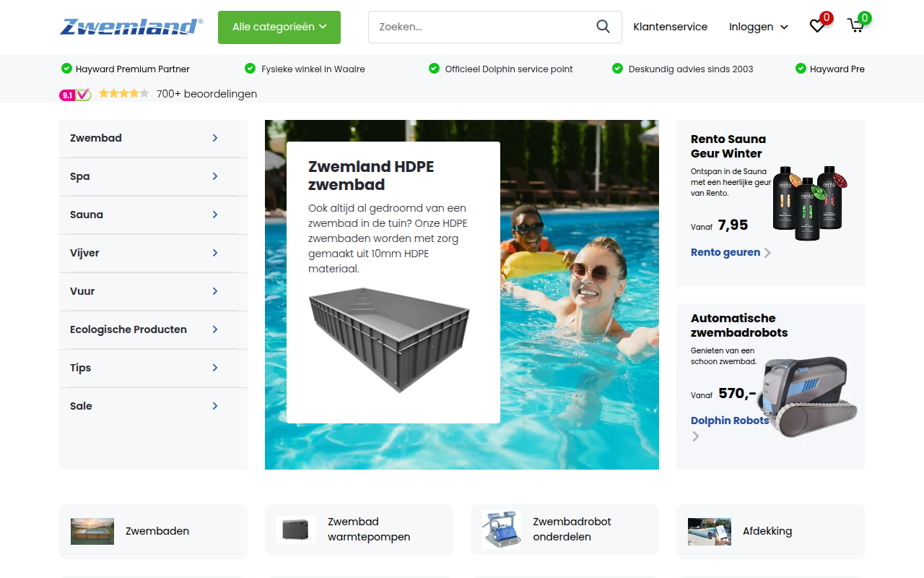Viewport: 924px width, 578px height.
Task: Click the Rento scent bottles image
Action: 809,202
